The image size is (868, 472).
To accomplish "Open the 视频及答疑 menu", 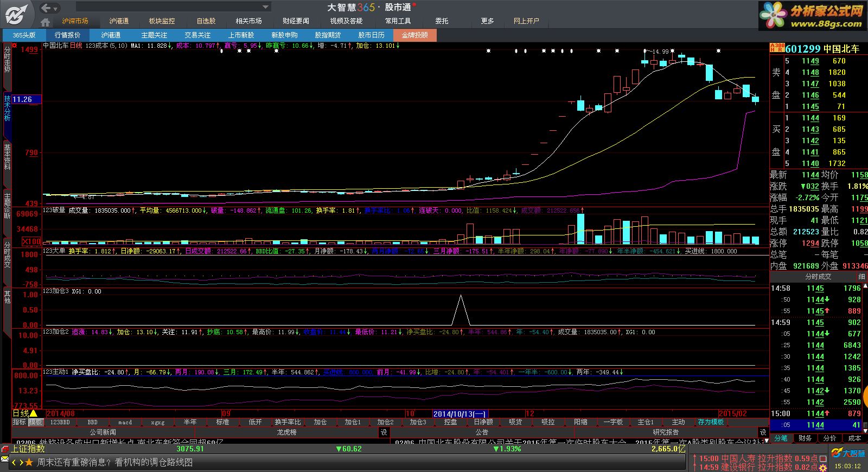I will tap(346, 21).
